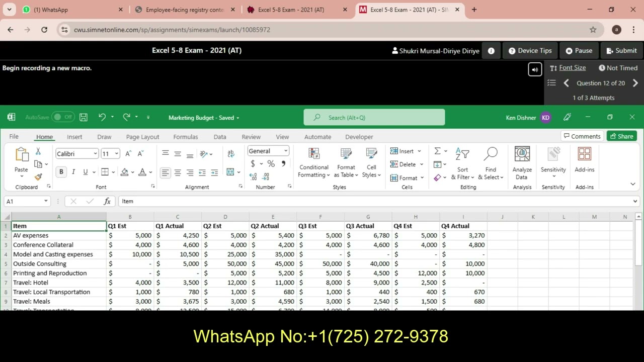Toggle the AutoSave switch
644x362 pixels.
pyautogui.click(x=63, y=117)
